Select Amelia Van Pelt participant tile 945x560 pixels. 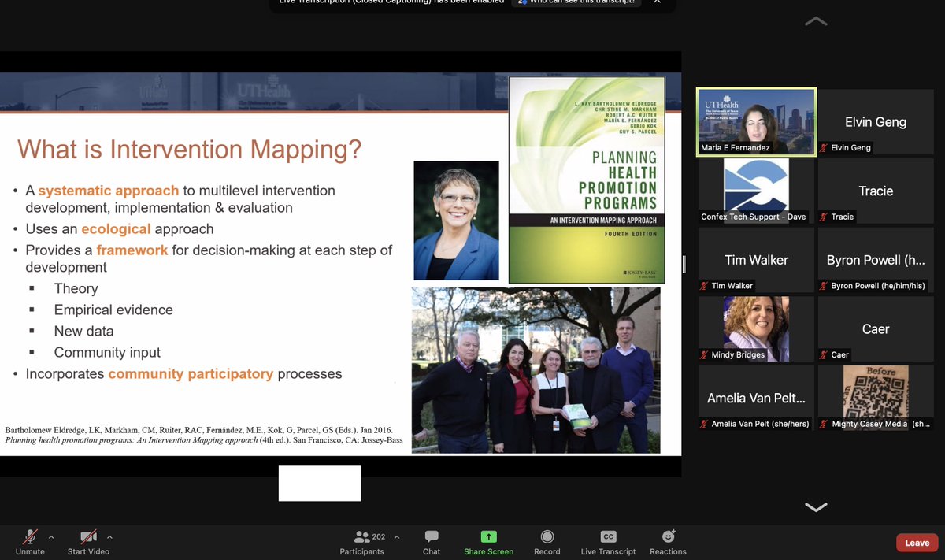click(757, 398)
